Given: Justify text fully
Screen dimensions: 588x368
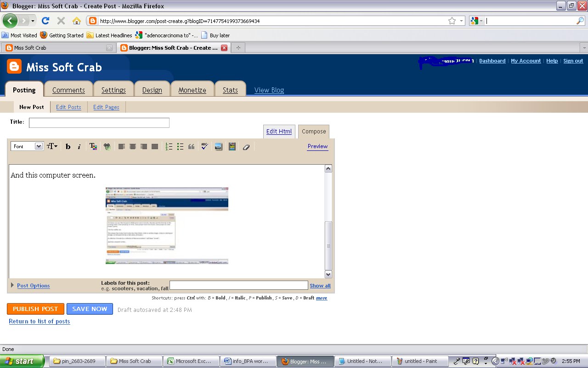Looking at the screenshot, I should click(155, 147).
